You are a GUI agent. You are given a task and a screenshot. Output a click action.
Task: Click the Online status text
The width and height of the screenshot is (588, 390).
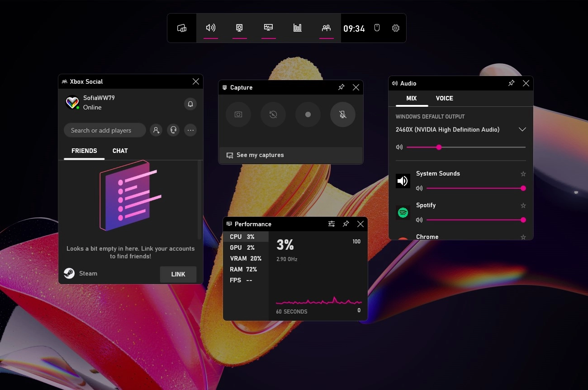[92, 107]
